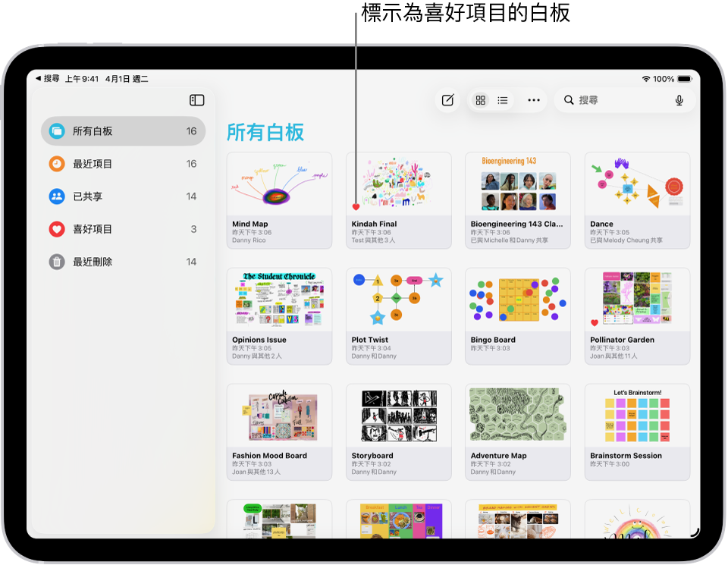The image size is (728, 565).
Task: Collapse the sidebar
Action: [x=196, y=99]
